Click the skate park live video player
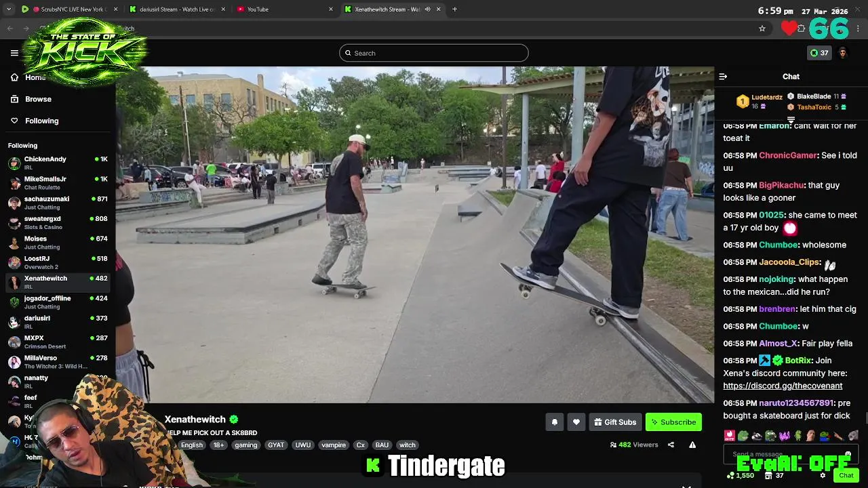The image size is (868, 488). [414, 235]
